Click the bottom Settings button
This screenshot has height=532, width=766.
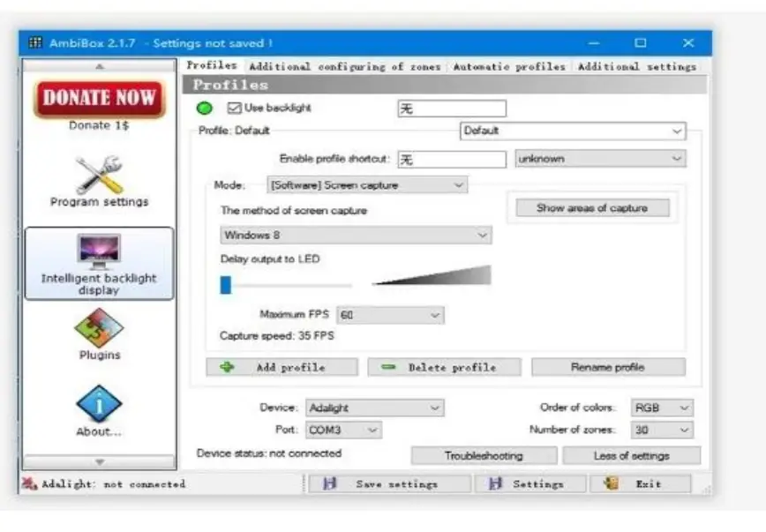[530, 484]
